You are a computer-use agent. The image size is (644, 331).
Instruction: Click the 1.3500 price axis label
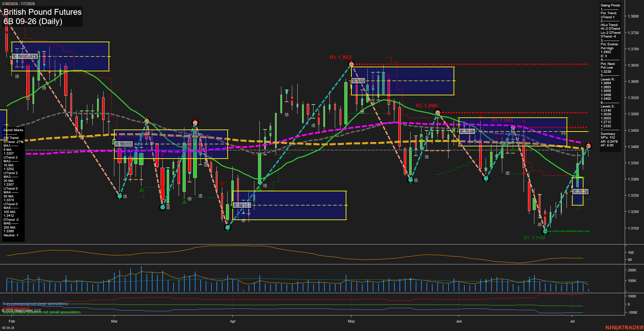pyautogui.click(x=633, y=114)
